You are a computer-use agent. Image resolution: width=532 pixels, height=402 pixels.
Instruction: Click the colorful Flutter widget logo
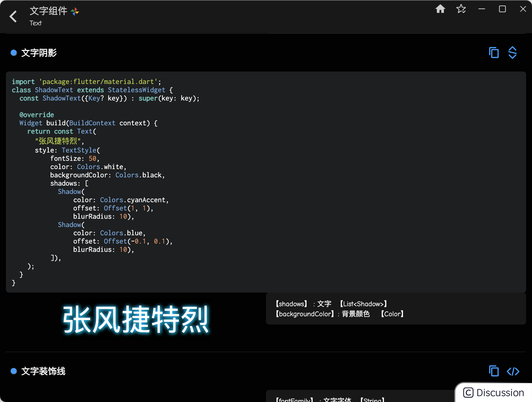75,12
